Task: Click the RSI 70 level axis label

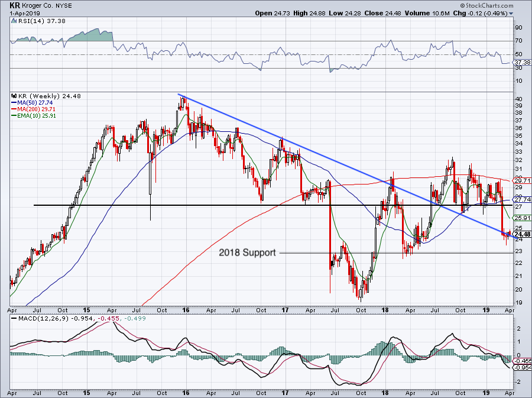Action: coord(519,41)
